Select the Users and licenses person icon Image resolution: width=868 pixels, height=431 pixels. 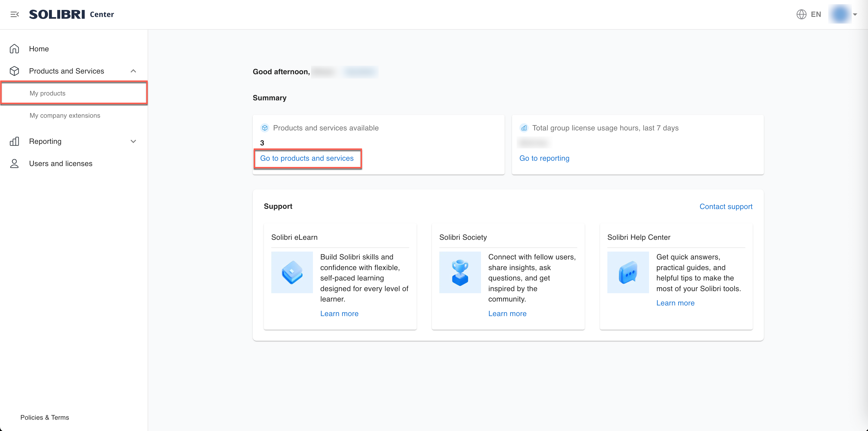tap(14, 163)
